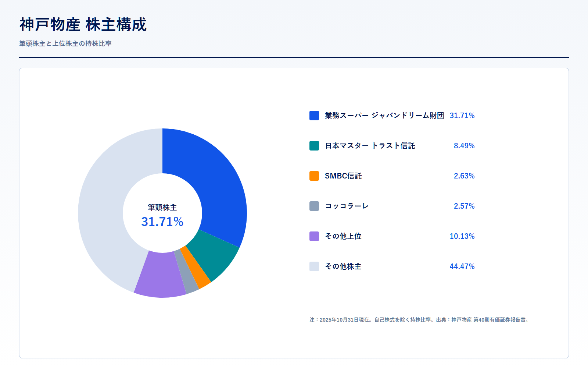Click the 筆頭株主 label inside the donut
Image resolution: width=588 pixels, height=368 pixels.
162,208
